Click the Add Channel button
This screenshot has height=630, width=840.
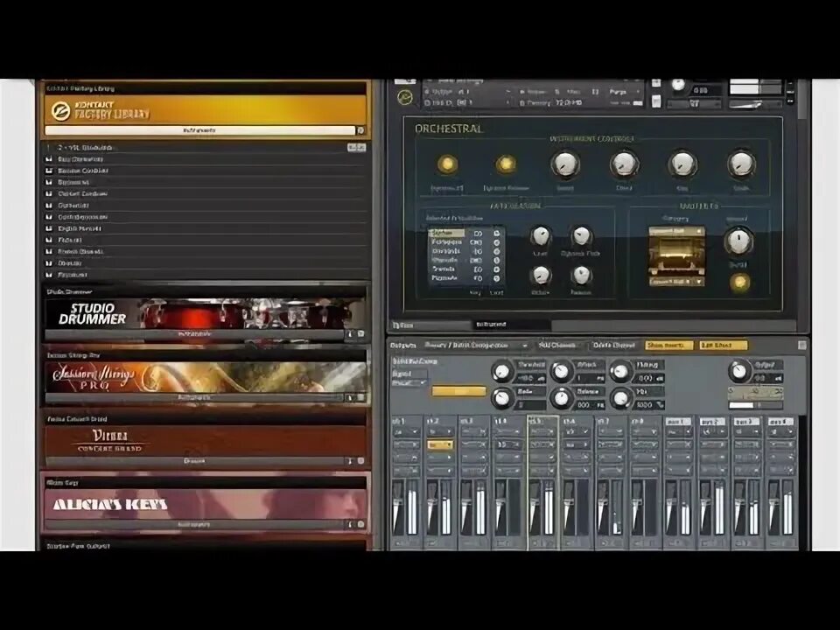(x=557, y=346)
